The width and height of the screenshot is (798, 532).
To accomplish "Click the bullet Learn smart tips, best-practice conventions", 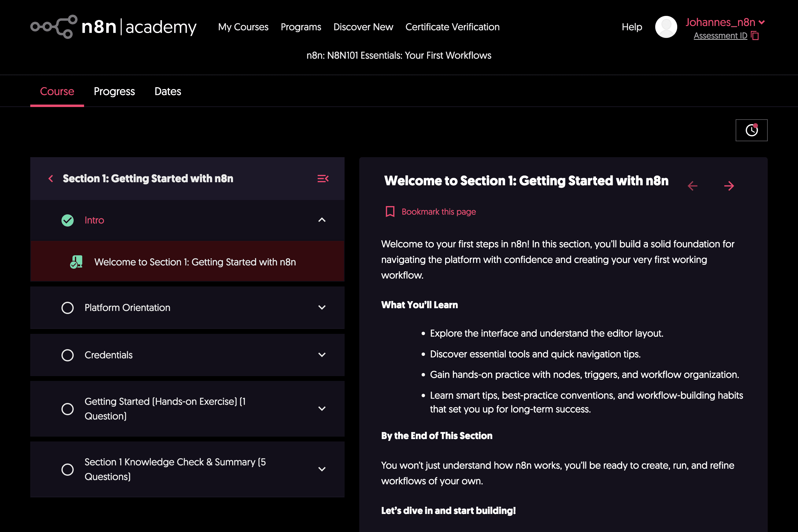I will [x=587, y=402].
